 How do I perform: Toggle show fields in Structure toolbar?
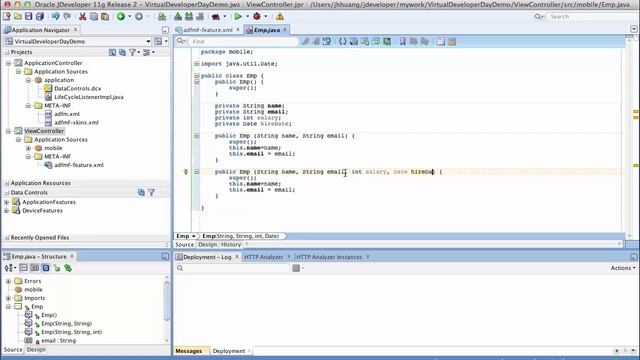point(35,268)
